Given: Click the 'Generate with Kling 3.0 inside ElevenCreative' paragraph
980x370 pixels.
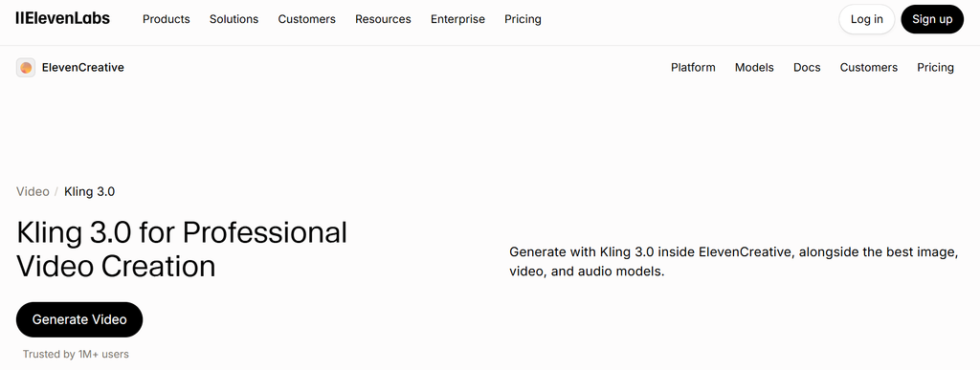Looking at the screenshot, I should click(x=734, y=262).
